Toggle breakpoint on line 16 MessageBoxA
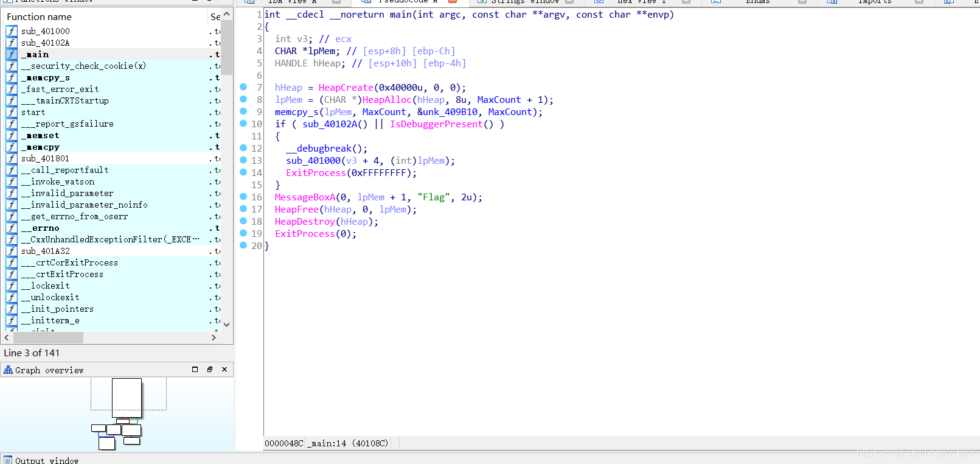 click(243, 197)
